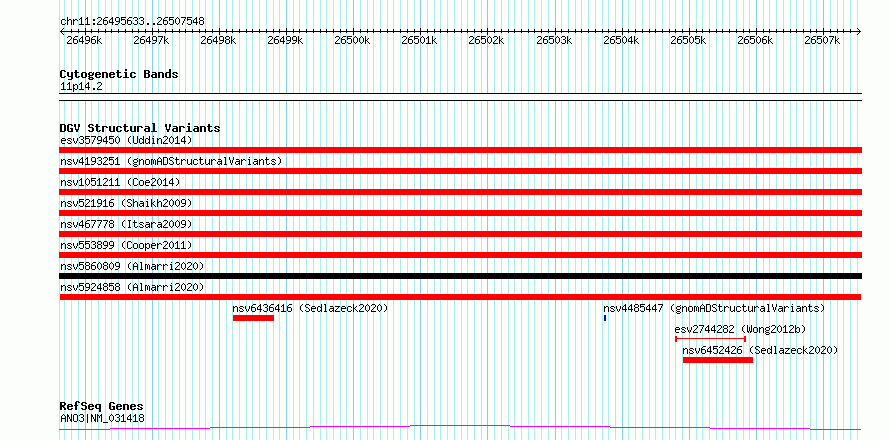
Task: Select the short red bar of nsv6436416
Action: (253, 318)
